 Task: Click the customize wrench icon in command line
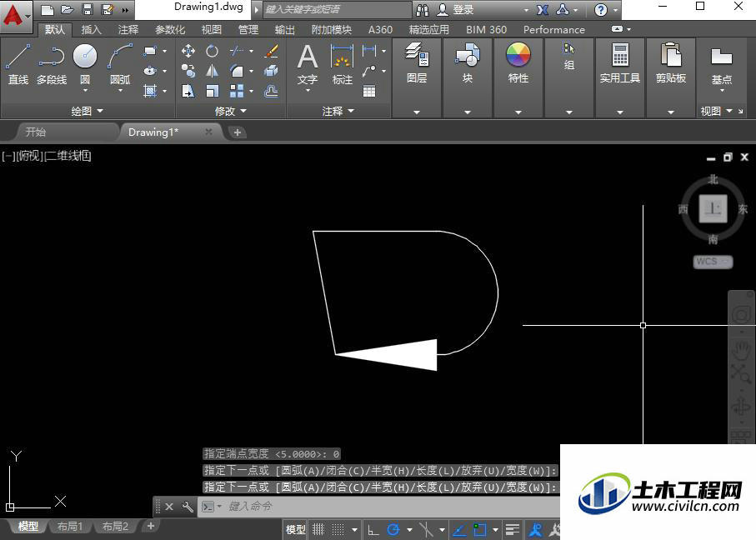point(188,507)
